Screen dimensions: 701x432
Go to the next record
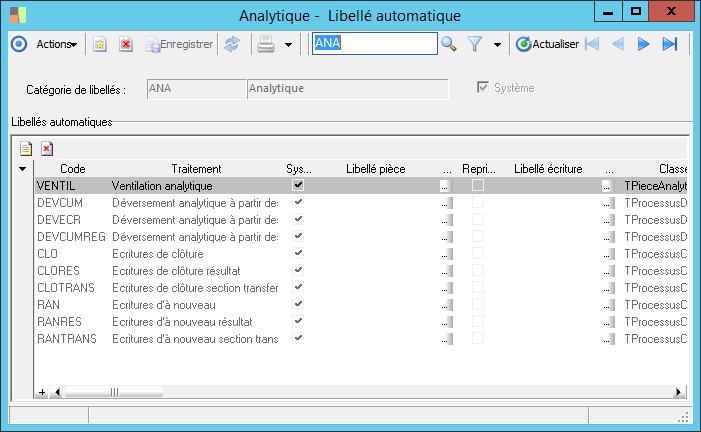tap(644, 44)
